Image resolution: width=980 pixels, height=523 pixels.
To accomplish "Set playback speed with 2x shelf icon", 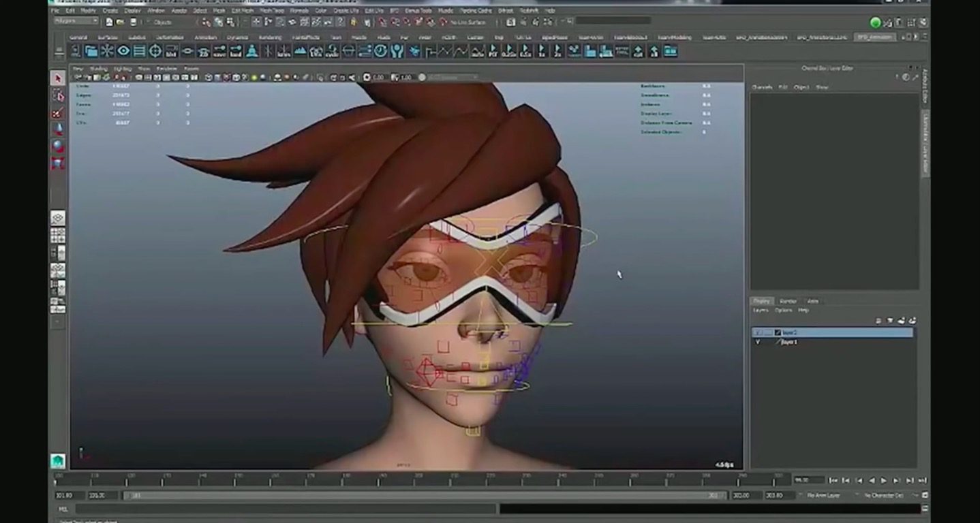I will [558, 51].
